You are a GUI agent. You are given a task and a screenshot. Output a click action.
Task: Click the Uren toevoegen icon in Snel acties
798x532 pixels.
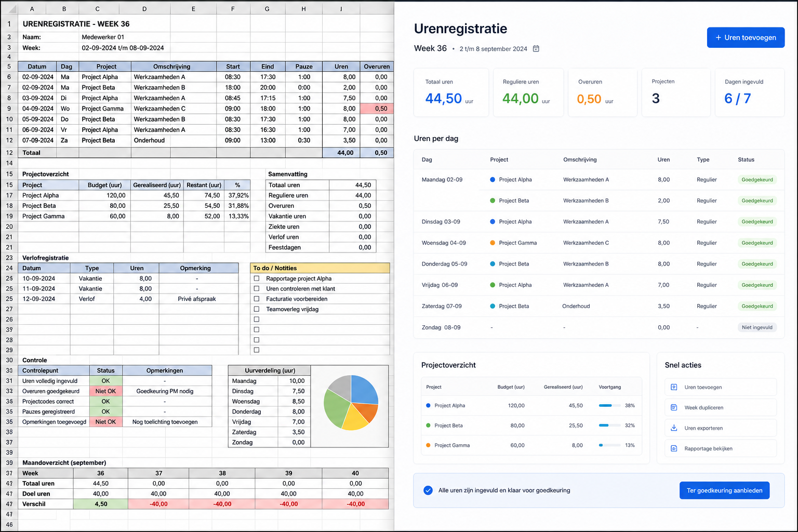(674, 387)
